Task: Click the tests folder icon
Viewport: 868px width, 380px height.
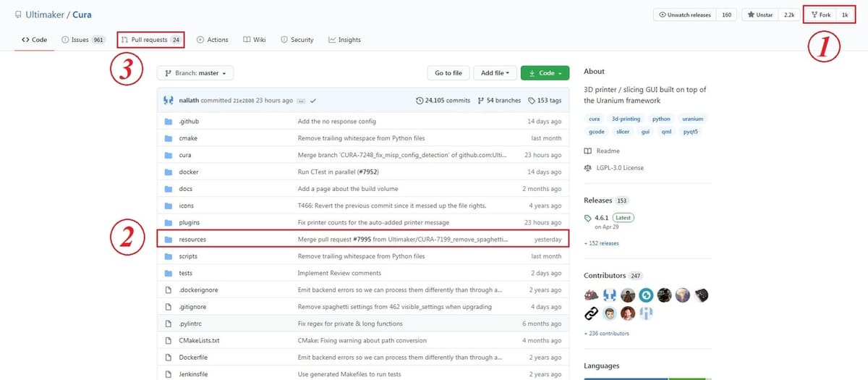Action: click(168, 274)
